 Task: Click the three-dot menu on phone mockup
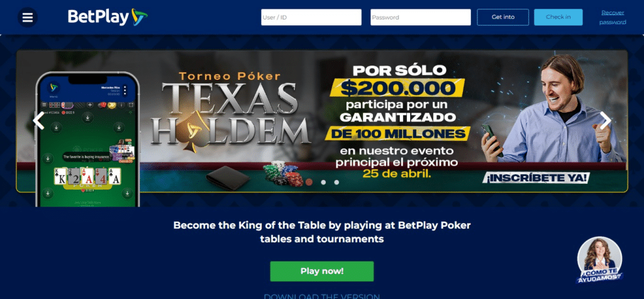click(x=125, y=90)
